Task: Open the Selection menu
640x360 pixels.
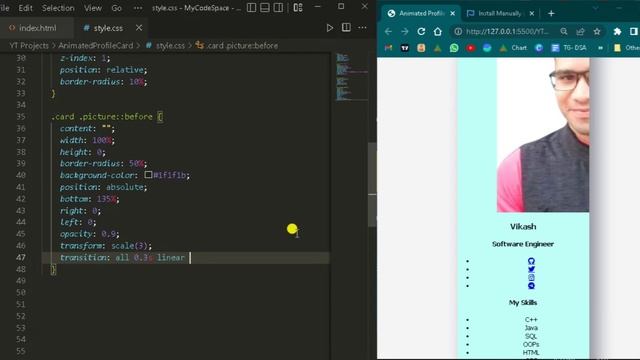Action: point(58,8)
